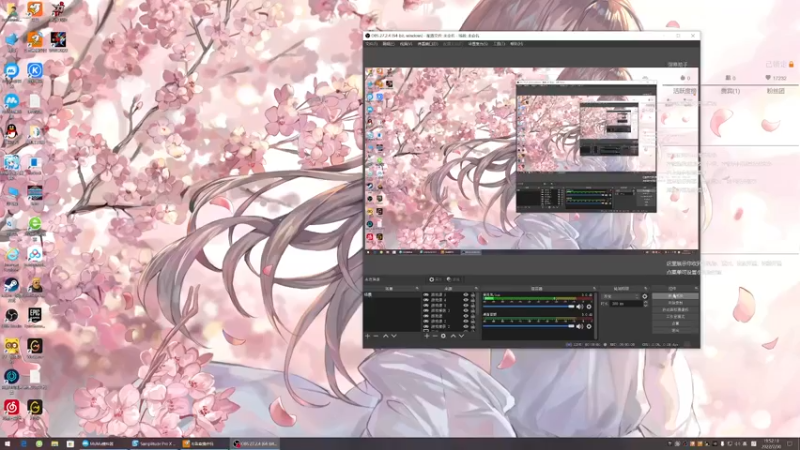800x450 pixels.
Task: Decrease the transition duration with the down arrow
Action: coord(645,305)
